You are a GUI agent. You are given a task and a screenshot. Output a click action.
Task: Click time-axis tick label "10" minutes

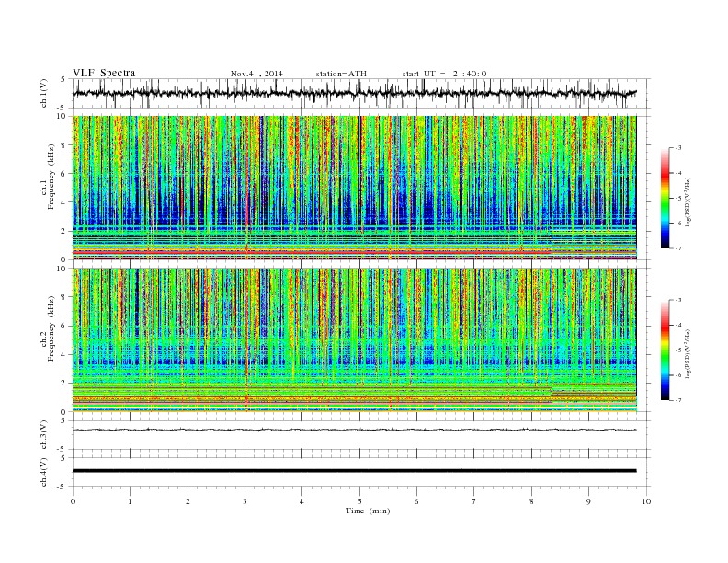tap(646, 501)
